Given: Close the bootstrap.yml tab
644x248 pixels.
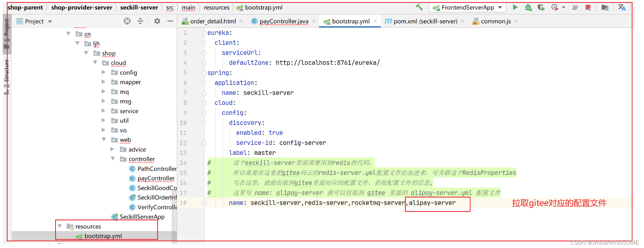Looking at the screenshot, I should [375, 21].
